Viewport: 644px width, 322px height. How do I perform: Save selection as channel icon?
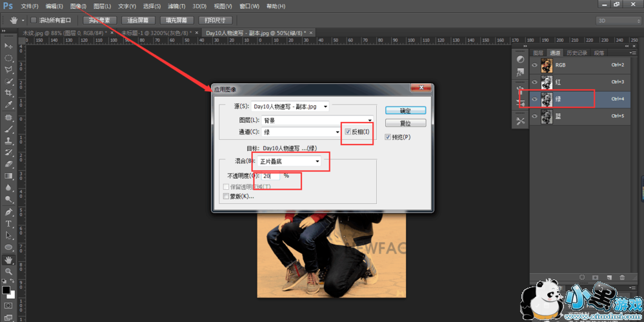click(x=596, y=277)
